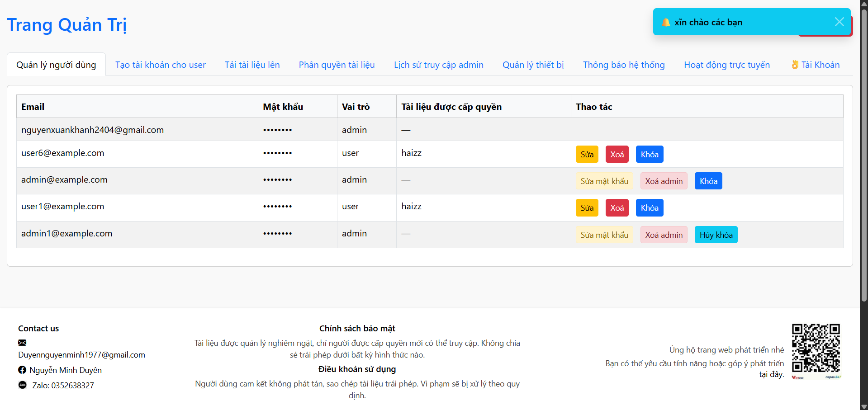The width and height of the screenshot is (868, 410).
Task: Go to Phân quyền tài liệu tab
Action: click(x=337, y=65)
